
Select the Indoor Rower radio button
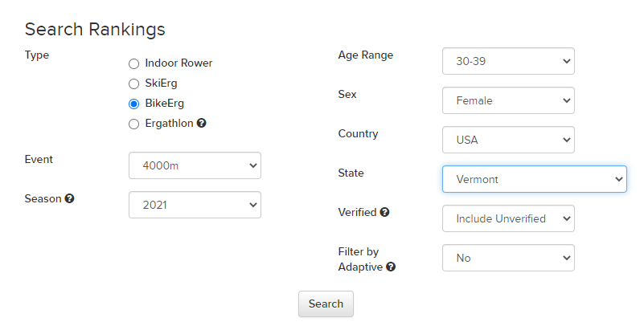pos(134,63)
